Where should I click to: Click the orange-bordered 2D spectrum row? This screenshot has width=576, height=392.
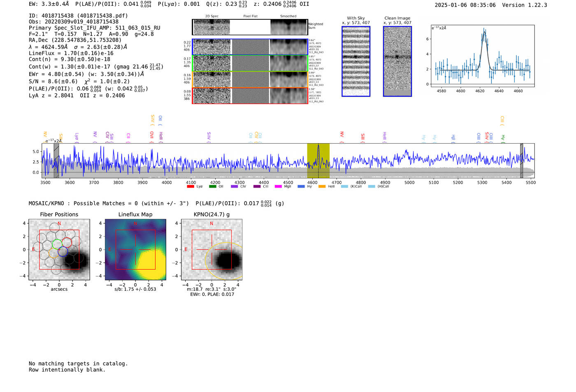[250, 79]
